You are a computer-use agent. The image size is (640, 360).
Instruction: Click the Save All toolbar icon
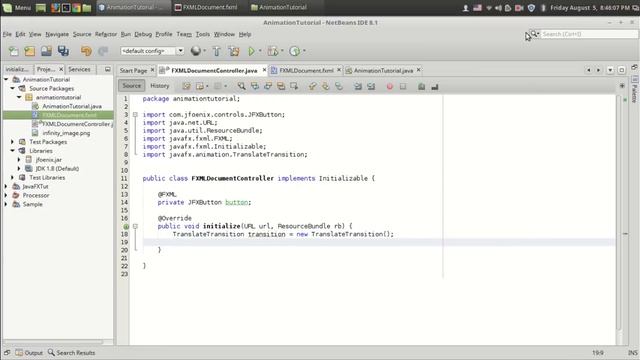click(63, 51)
